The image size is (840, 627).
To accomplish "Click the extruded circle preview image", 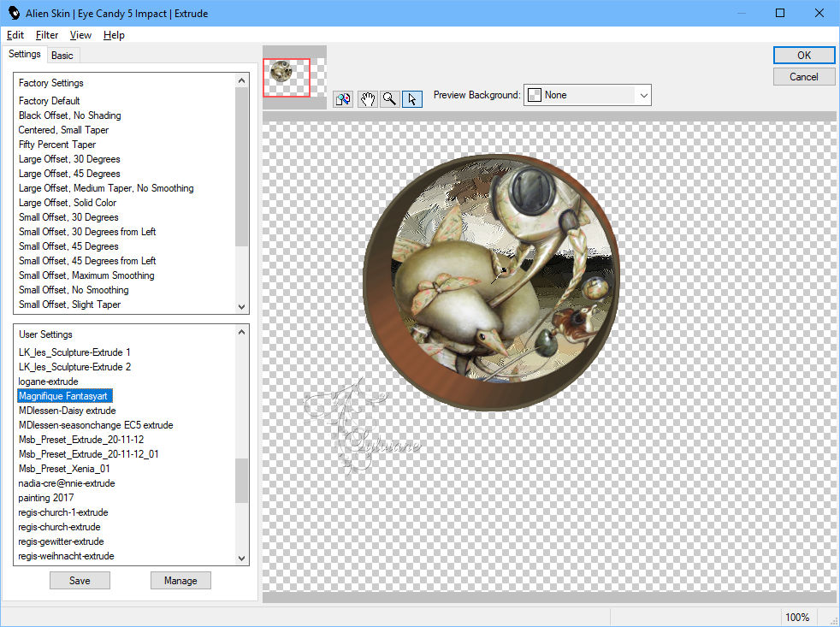I will (x=492, y=282).
